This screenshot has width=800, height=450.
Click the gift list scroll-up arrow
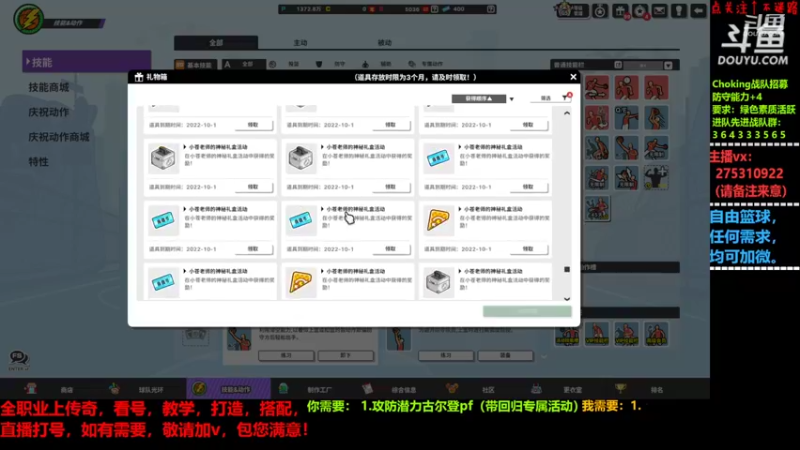pyautogui.click(x=567, y=113)
